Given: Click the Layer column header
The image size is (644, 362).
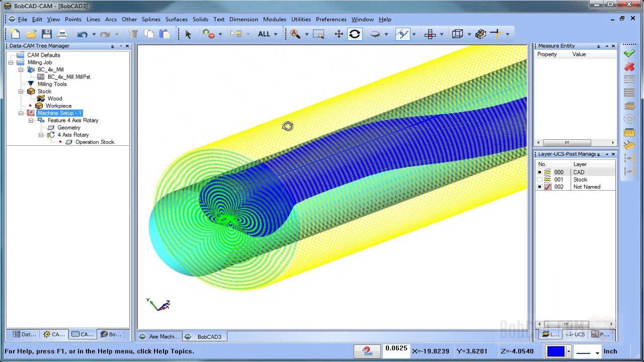Looking at the screenshot, I should pyautogui.click(x=593, y=164).
